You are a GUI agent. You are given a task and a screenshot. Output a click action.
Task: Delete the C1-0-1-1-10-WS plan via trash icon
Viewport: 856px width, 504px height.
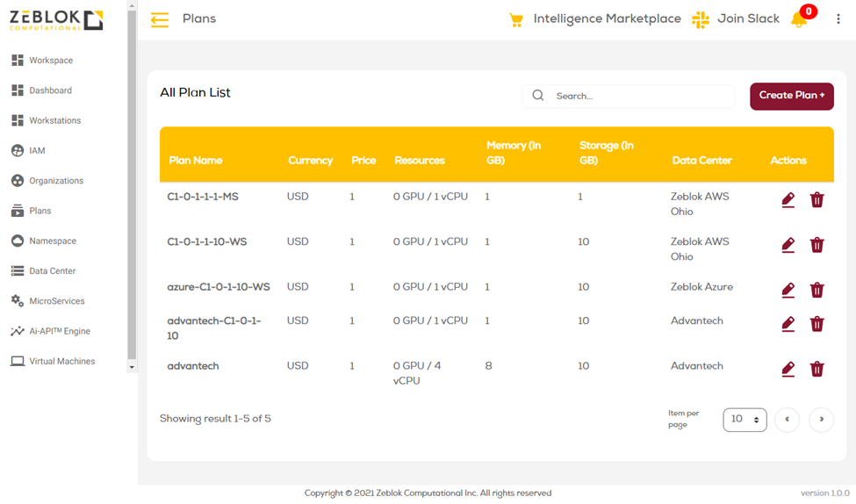[816, 245]
